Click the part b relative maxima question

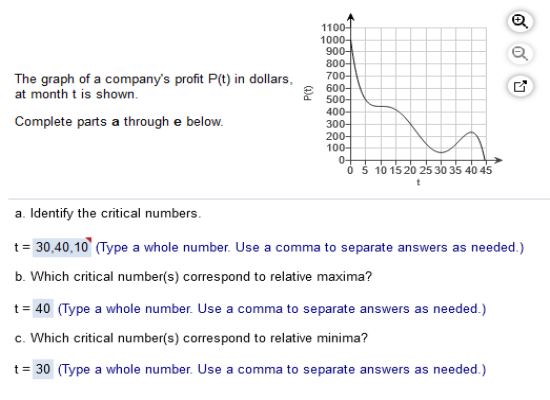click(x=193, y=277)
